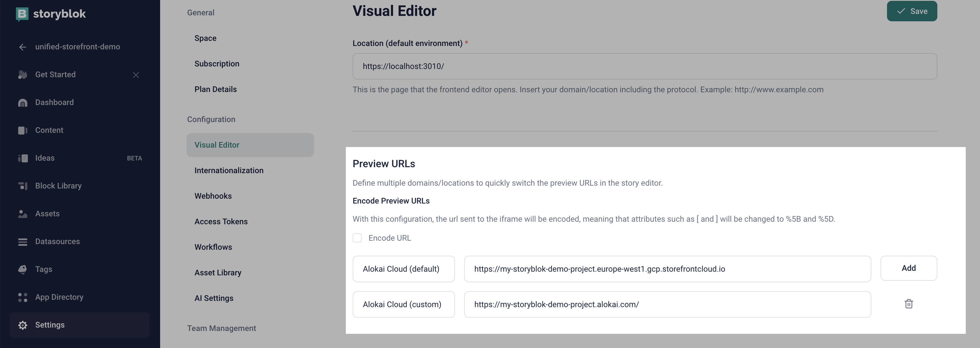Screen dimensions: 980x348
Task: Dismiss Get Started with the X
Action: coord(136,75)
